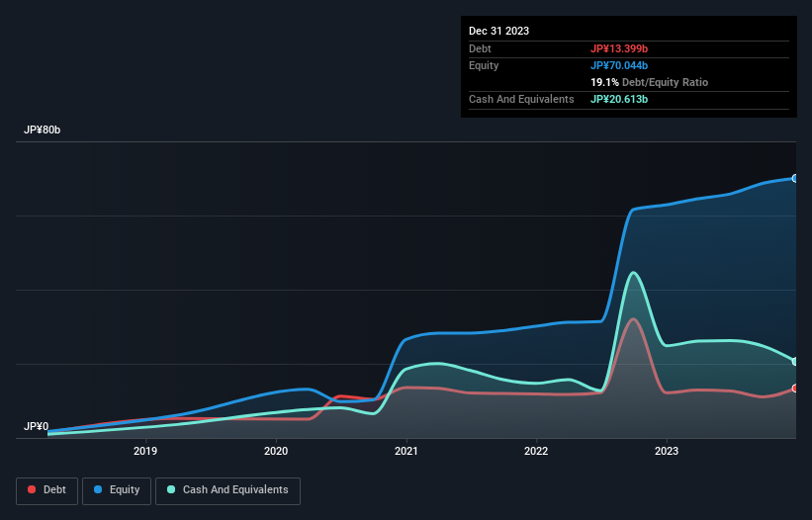Click Cash And Equivalents tooltip label
This screenshot has width=812, height=520.
(521, 99)
